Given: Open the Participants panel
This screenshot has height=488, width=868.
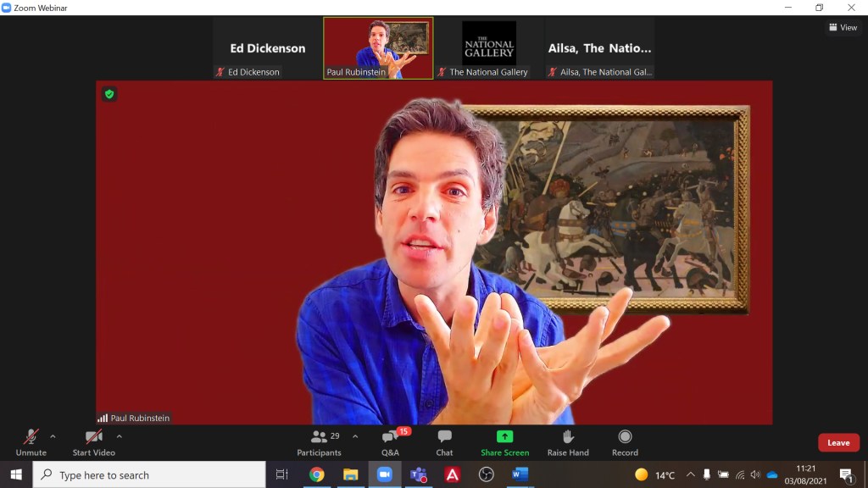Looking at the screenshot, I should [320, 441].
